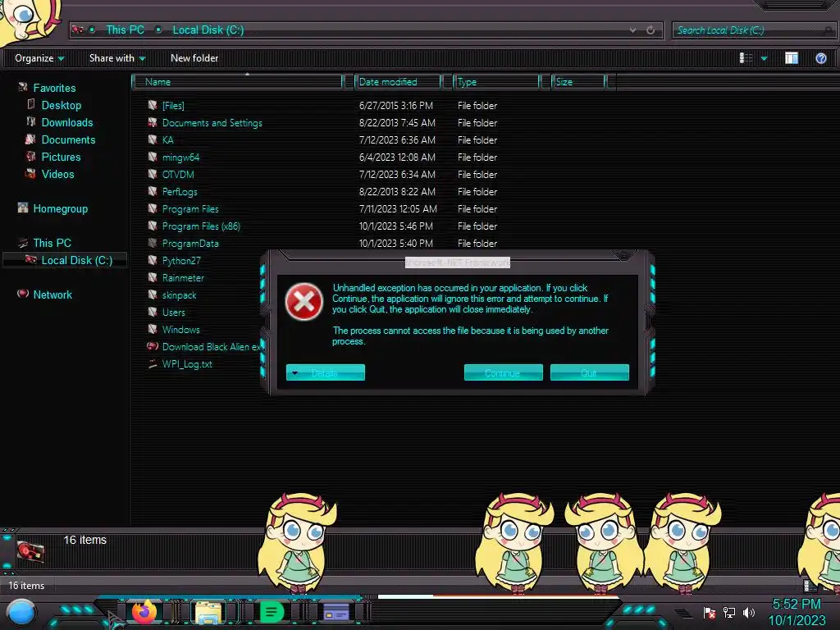Click the Search Local Disk (C:) field
The width and height of the screenshot is (840, 630).
click(x=753, y=30)
